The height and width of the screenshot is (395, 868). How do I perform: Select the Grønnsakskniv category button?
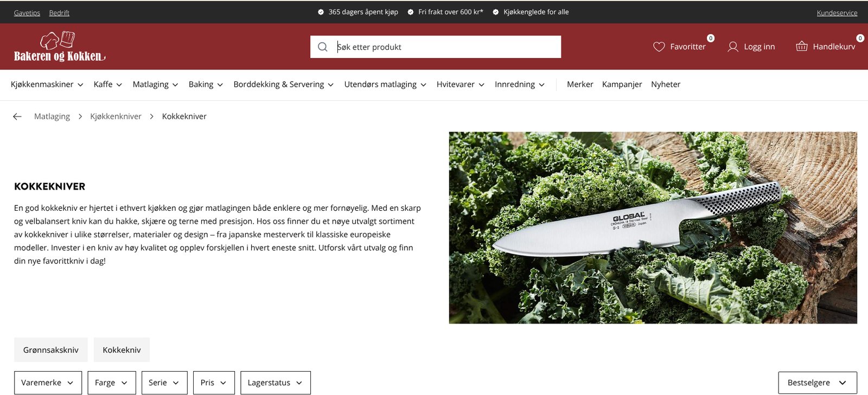click(x=51, y=350)
